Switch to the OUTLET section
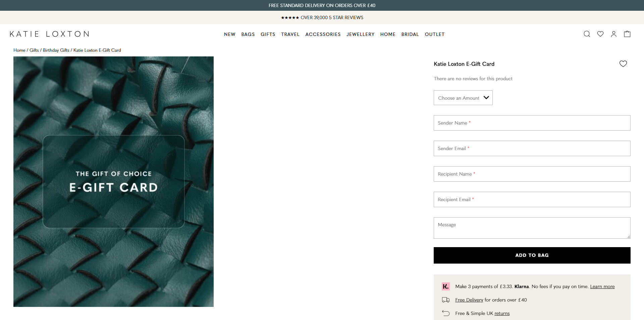 tap(434, 34)
